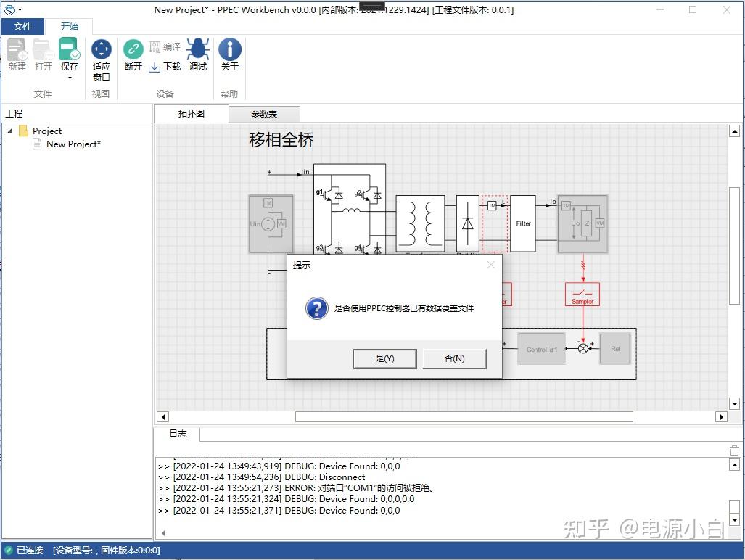This screenshot has width=745, height=560.
Task: Click the Uo load block
Action: point(583,223)
